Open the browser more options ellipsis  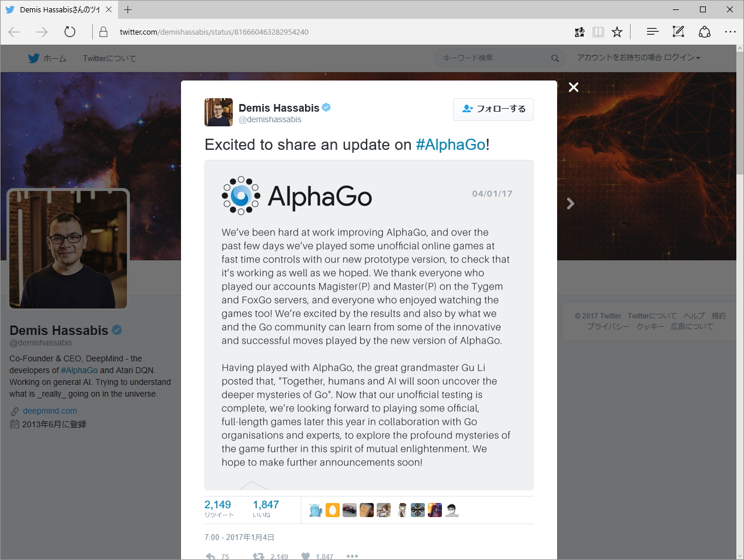pos(730,32)
